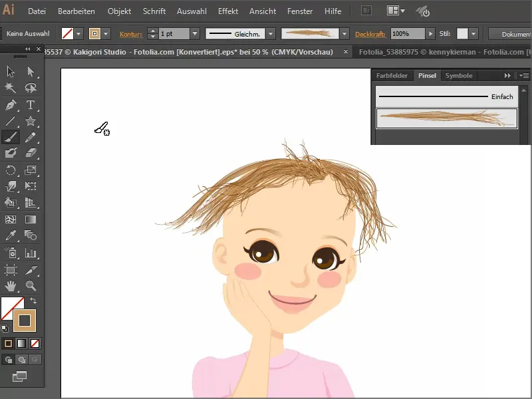Select the Pencil tool
The image size is (532, 399).
(31, 138)
